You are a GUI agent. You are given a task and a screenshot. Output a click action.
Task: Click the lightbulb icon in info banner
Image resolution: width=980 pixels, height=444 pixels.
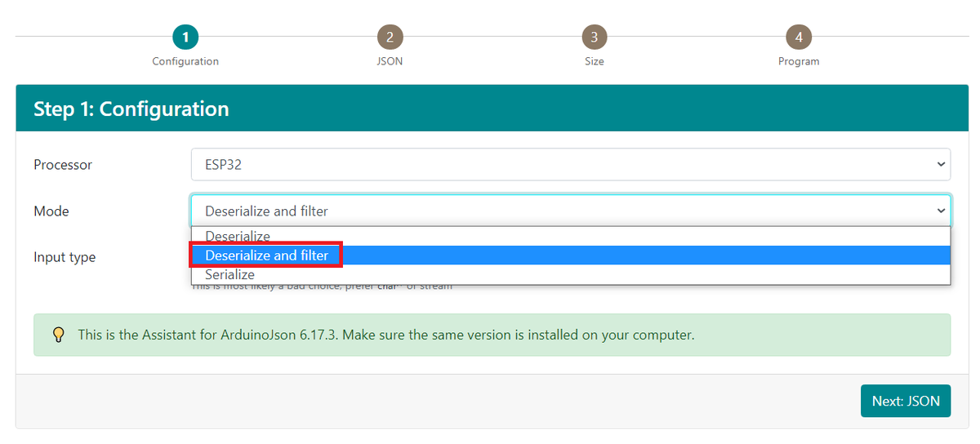pyautogui.click(x=58, y=335)
